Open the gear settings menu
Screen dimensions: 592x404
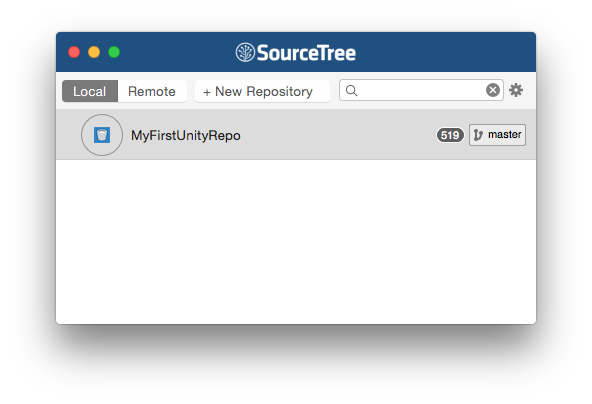516,90
